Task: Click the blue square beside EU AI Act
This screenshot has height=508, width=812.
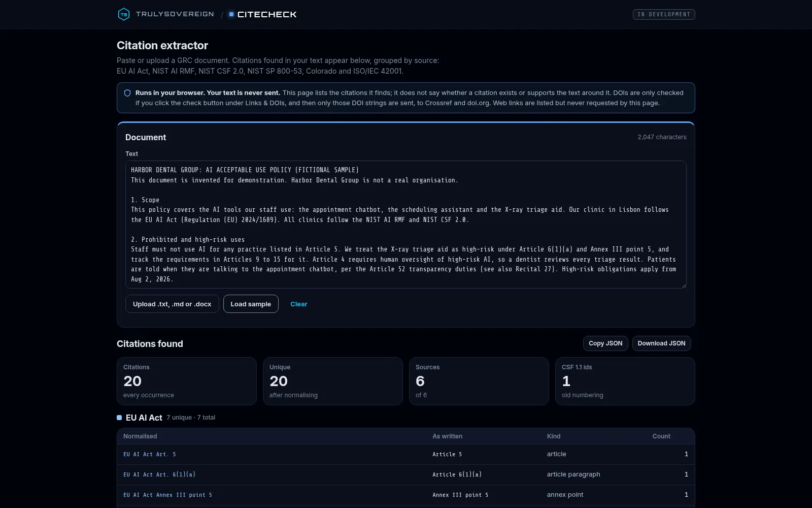Action: tap(119, 418)
